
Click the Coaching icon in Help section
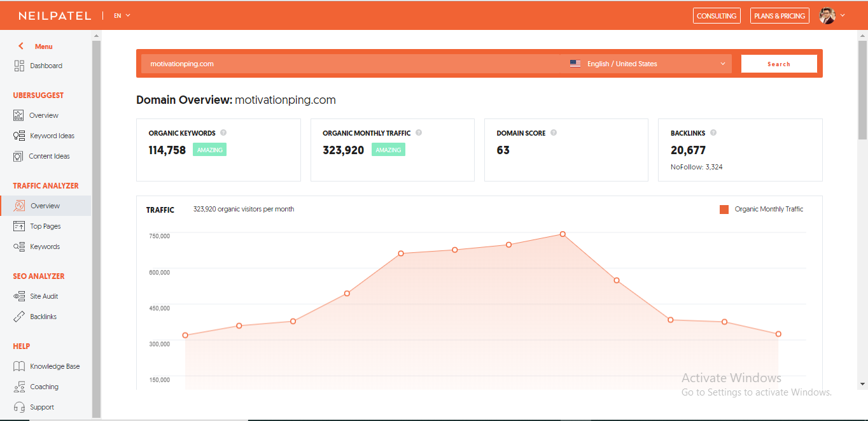pos(19,387)
